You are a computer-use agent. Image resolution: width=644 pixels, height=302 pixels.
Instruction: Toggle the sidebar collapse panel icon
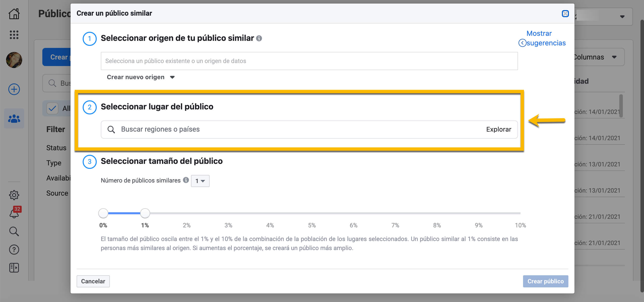click(14, 268)
